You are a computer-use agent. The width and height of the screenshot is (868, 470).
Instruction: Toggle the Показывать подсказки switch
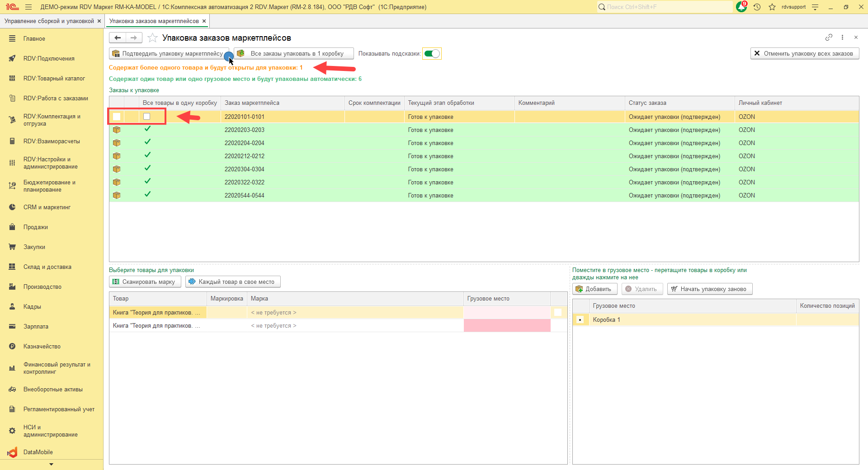(x=432, y=54)
